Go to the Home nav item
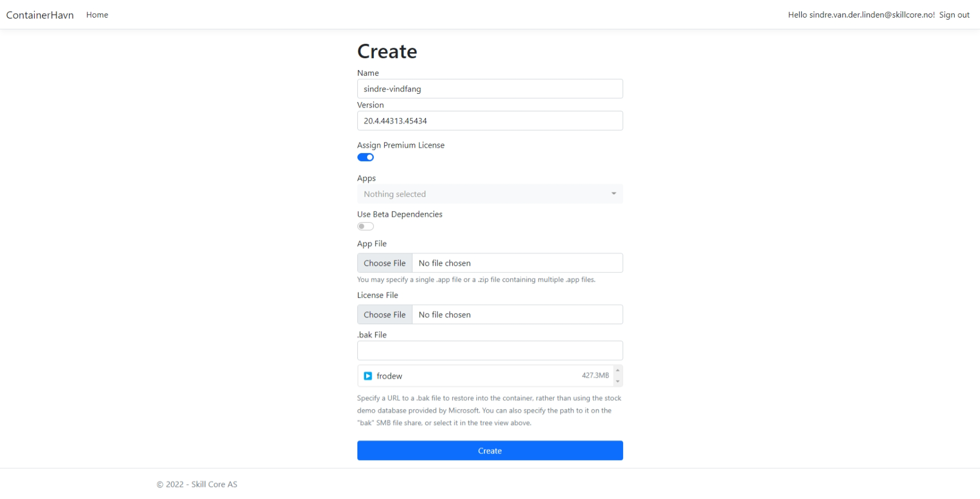This screenshot has width=980, height=499. point(97,15)
